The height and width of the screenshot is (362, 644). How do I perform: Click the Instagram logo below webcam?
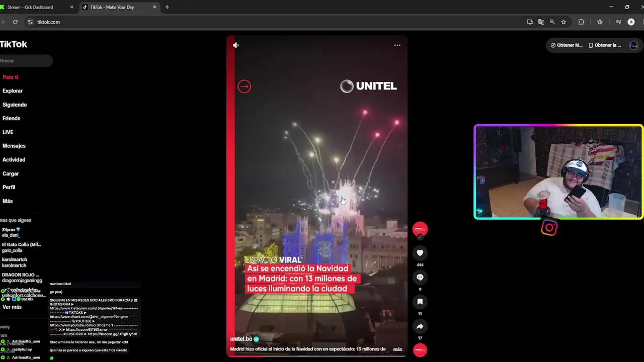click(x=549, y=228)
